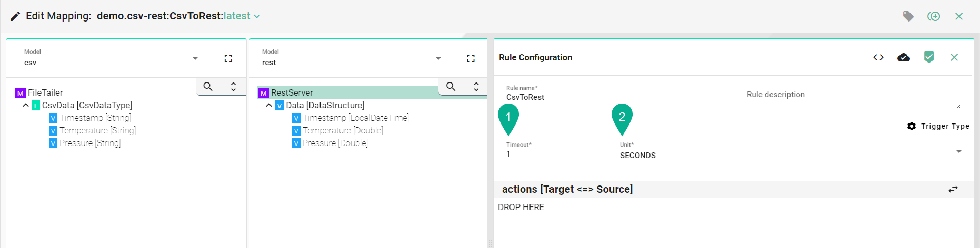This screenshot has width=980, height=248.
Task: Search in the csv model tree
Action: [208, 87]
